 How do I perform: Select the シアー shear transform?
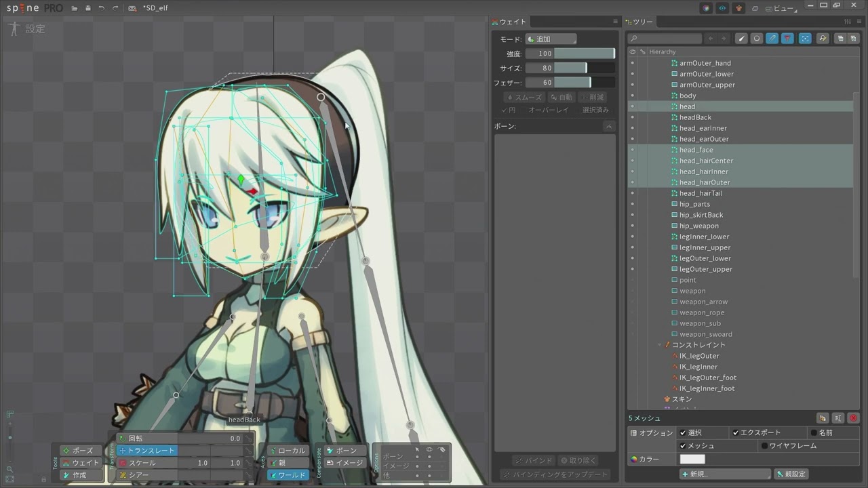(x=146, y=475)
